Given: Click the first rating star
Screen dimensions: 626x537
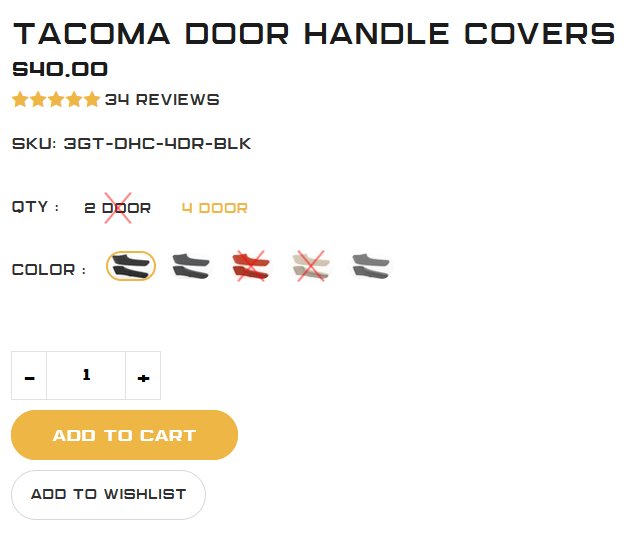Looking at the screenshot, I should pos(20,99).
